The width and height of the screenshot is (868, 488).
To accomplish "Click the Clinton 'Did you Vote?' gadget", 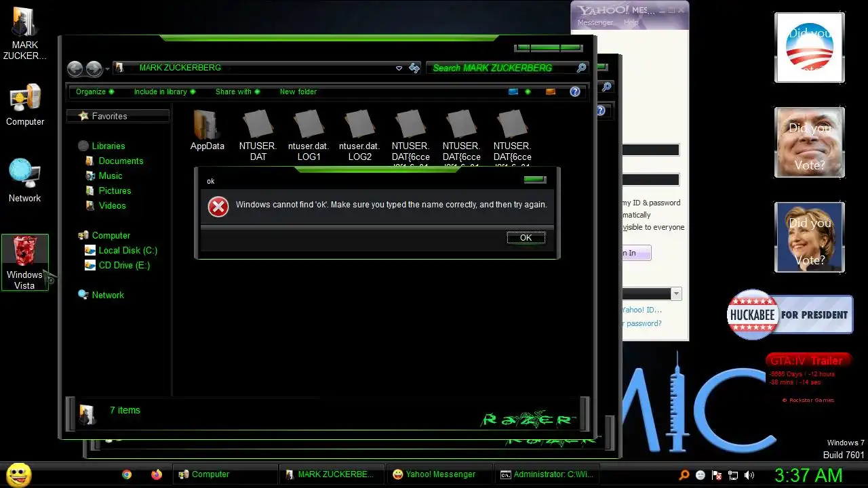I will click(810, 237).
